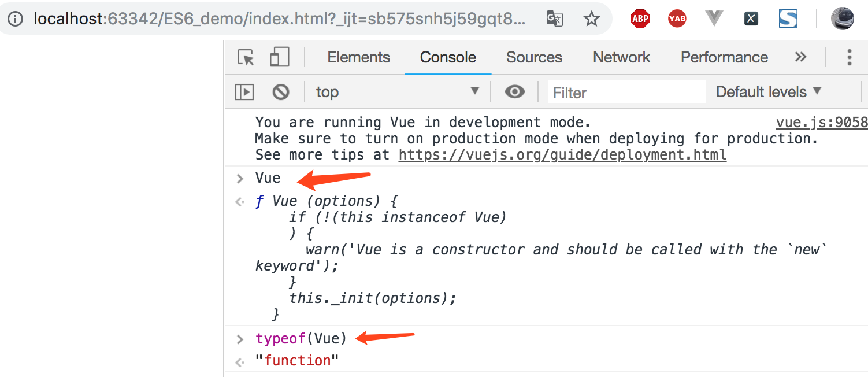Click the bookmark star icon

tap(591, 19)
